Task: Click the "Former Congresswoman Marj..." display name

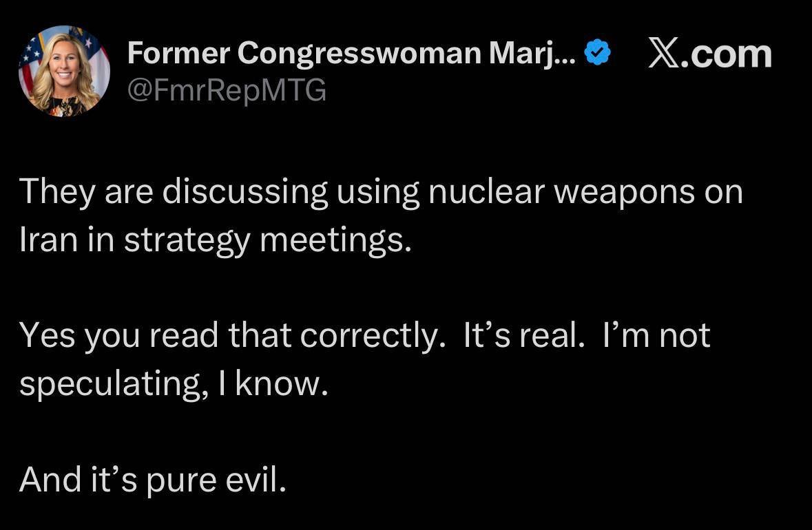Action: pyautogui.click(x=351, y=53)
